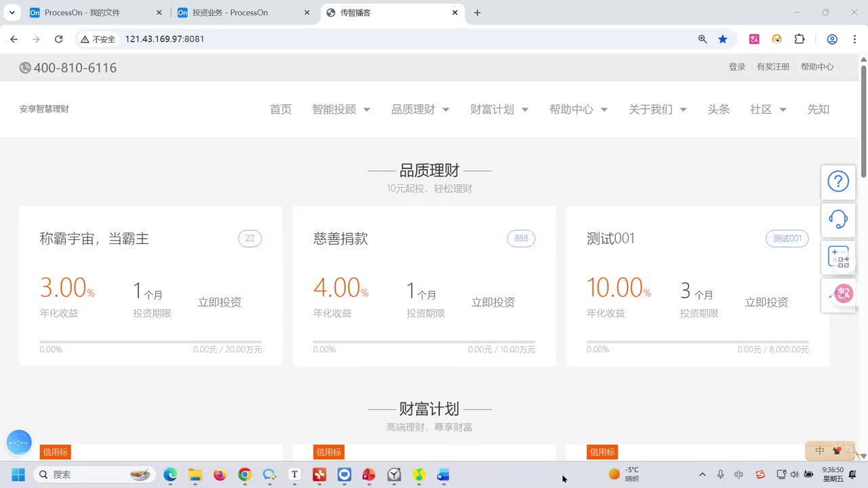Click progress bar of 测试001 card
The image size is (868, 488).
[x=698, y=342]
